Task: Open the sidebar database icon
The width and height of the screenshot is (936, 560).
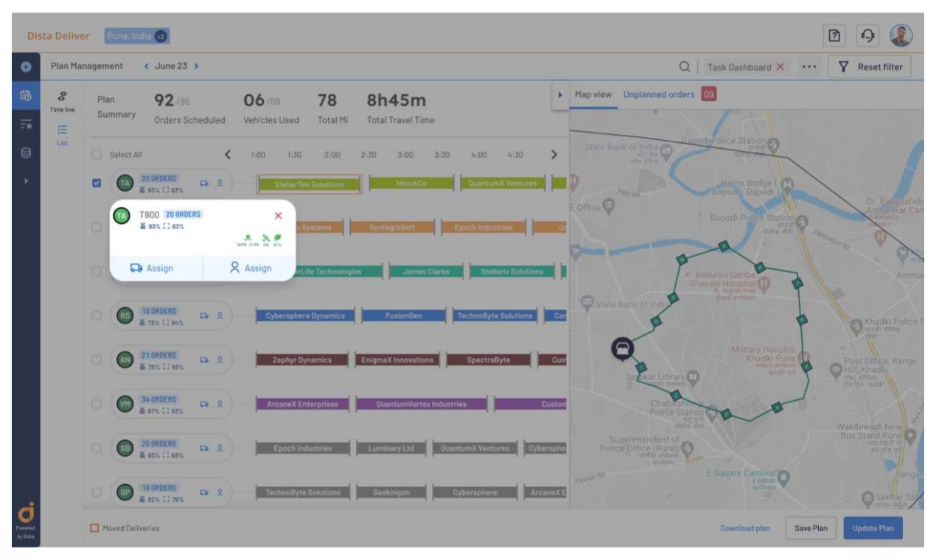Action: tap(26, 153)
